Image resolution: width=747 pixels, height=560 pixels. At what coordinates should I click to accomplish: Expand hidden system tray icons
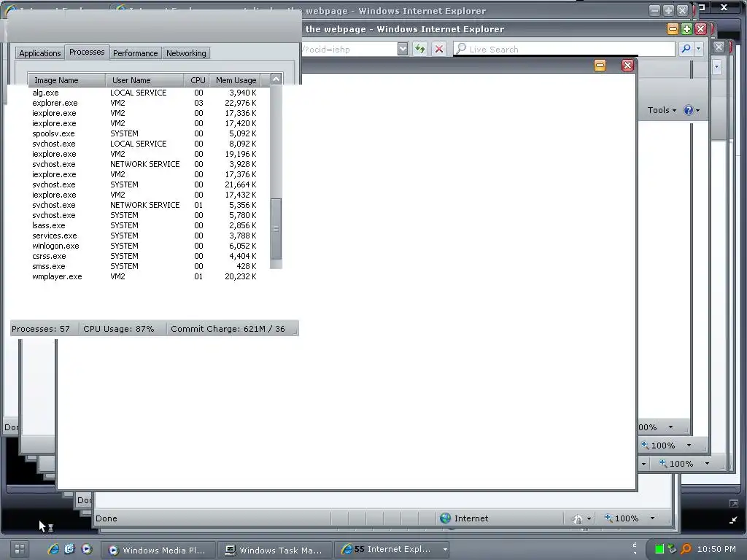[x=635, y=548]
